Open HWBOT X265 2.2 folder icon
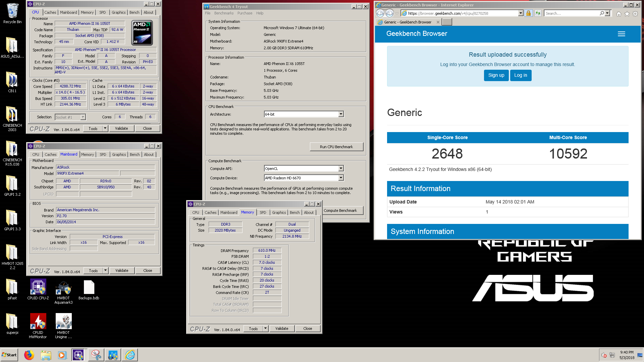This screenshot has height=362, width=644. [x=12, y=256]
